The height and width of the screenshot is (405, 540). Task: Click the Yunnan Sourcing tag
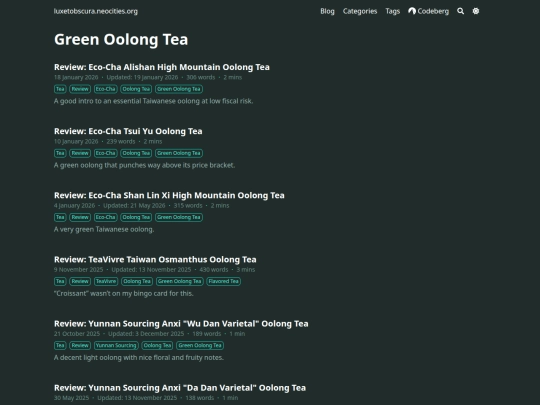(116, 345)
